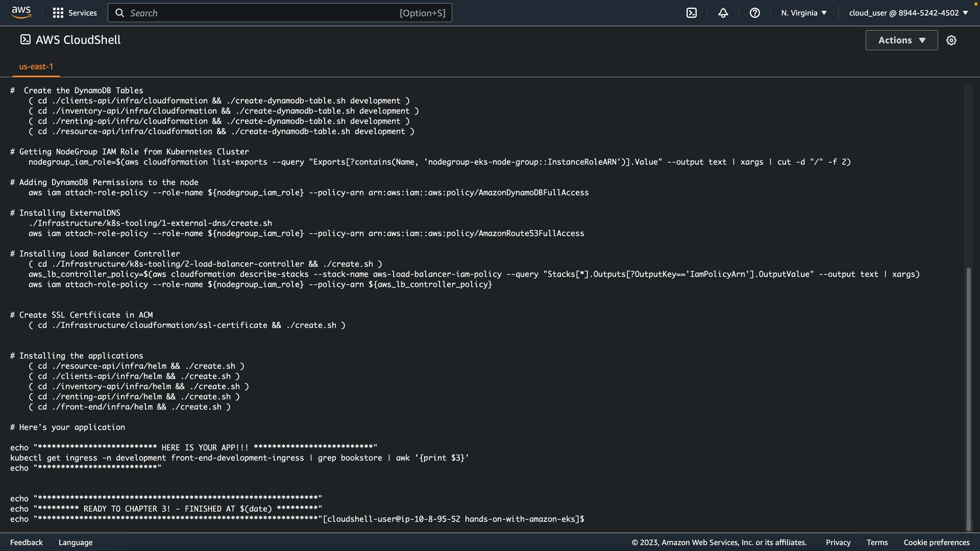Image resolution: width=980 pixels, height=551 pixels.
Task: Click the Language button in footer
Action: coord(76,542)
